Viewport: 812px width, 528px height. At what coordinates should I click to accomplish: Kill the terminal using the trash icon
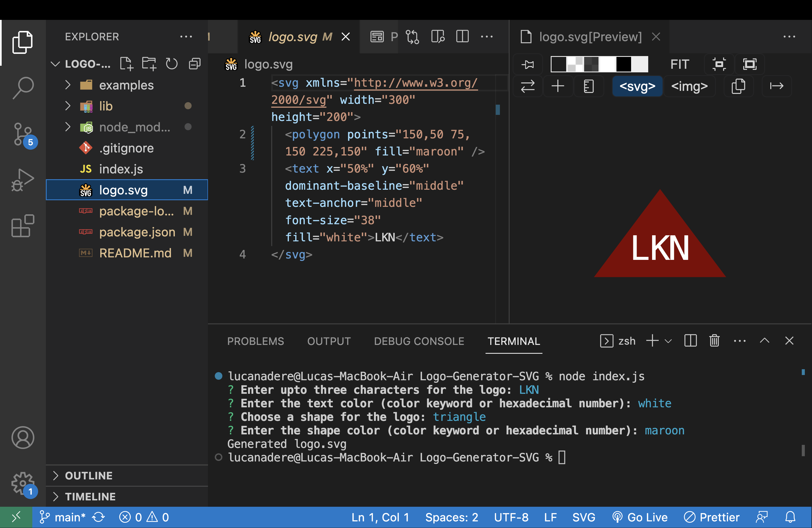715,341
